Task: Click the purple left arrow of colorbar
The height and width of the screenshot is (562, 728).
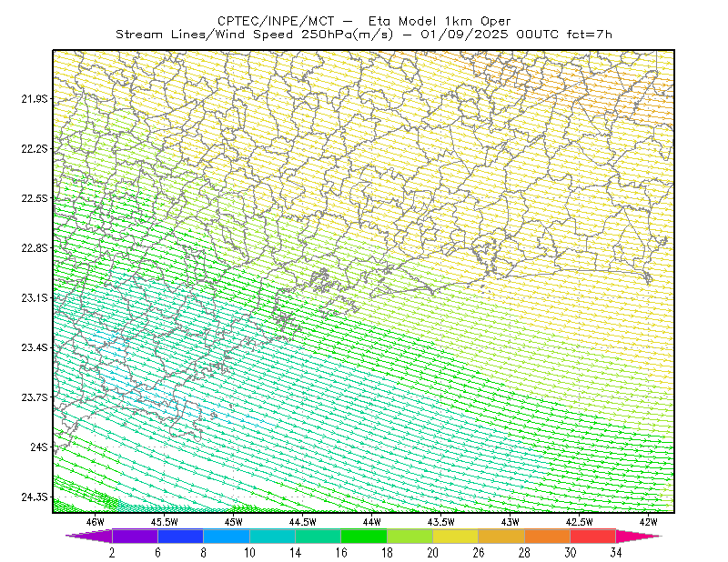Action: [x=89, y=536]
